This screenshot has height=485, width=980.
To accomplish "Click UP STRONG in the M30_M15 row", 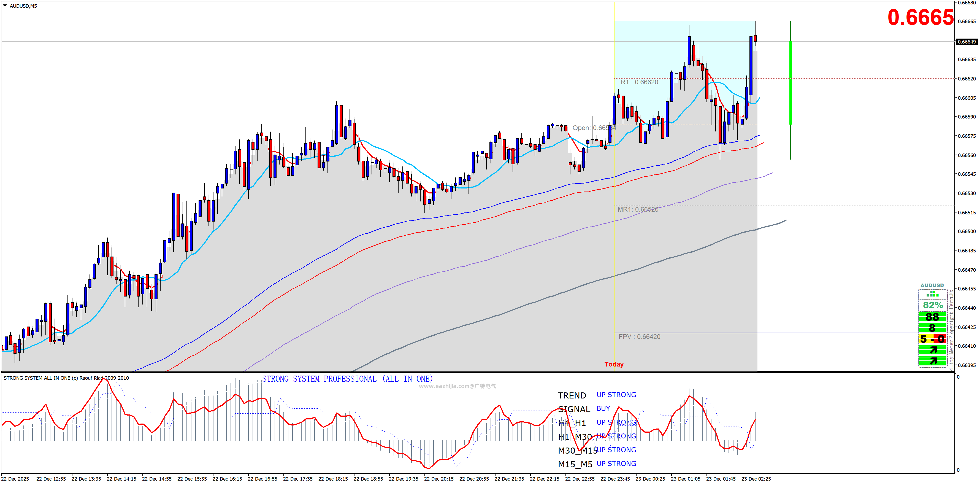I will (616, 450).
